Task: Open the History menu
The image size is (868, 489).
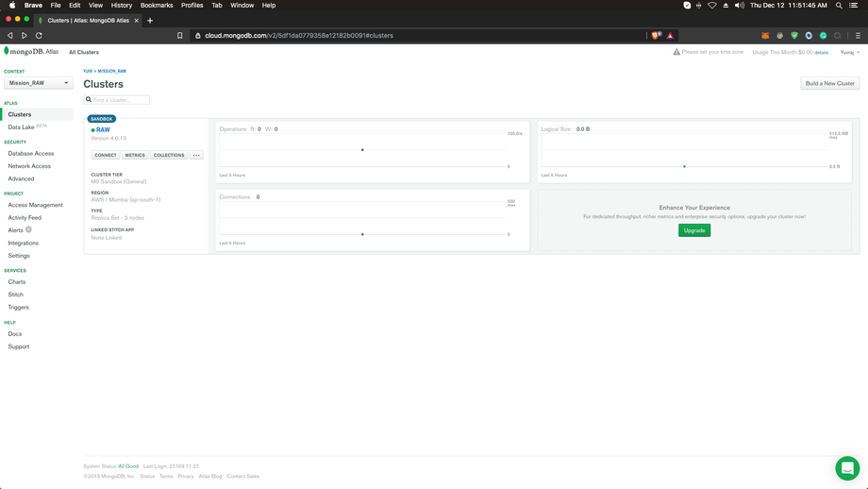Action: tap(121, 5)
